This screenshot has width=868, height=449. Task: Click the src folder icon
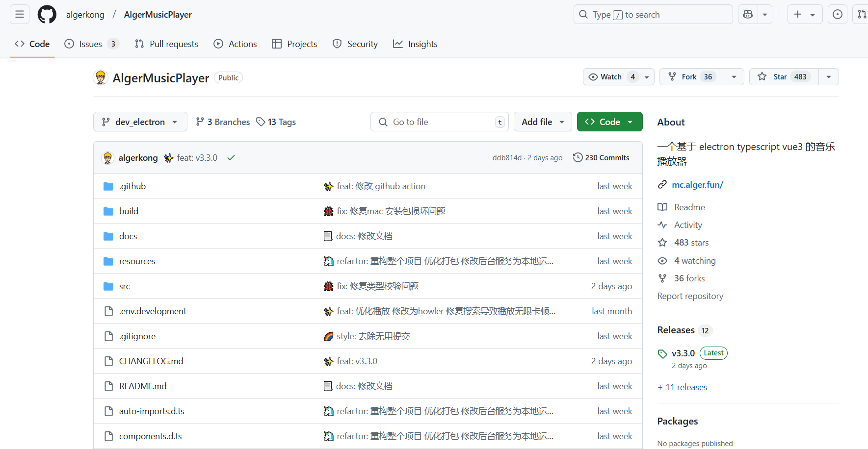tap(108, 286)
